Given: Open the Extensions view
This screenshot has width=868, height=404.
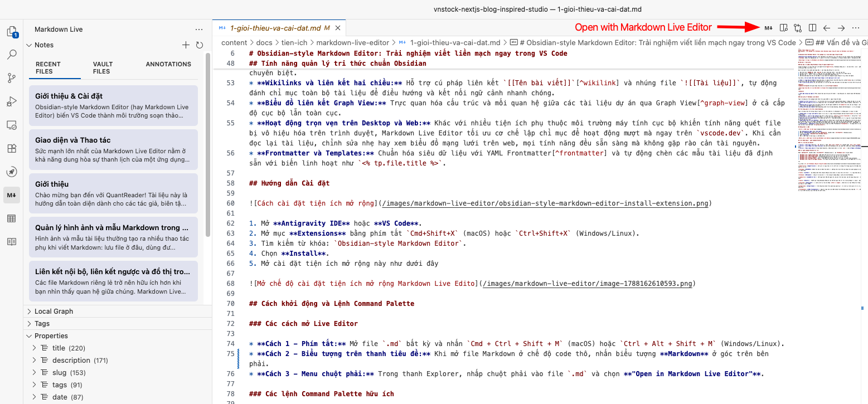Looking at the screenshot, I should (11, 148).
